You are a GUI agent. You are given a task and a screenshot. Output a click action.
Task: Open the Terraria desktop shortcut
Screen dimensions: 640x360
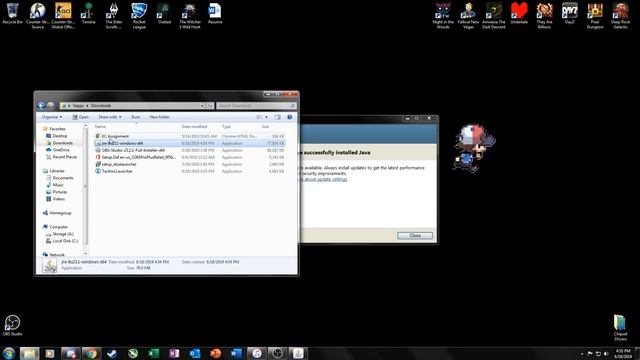point(88,13)
